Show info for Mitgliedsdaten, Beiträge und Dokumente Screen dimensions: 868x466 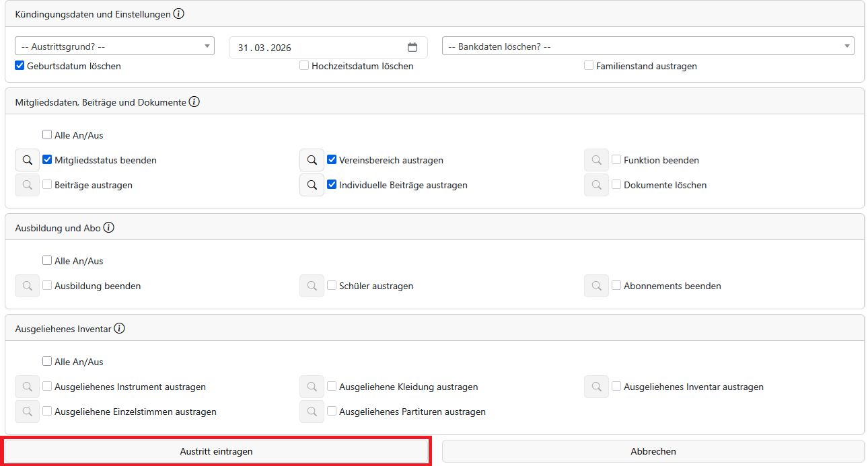(194, 102)
